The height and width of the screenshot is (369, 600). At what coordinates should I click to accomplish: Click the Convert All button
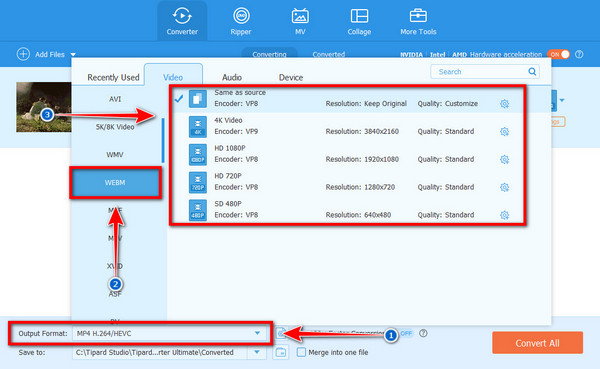point(537,343)
